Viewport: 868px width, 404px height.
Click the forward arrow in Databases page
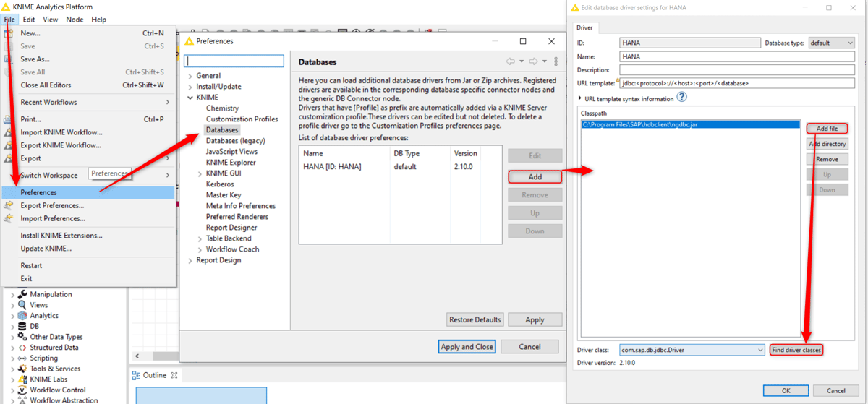pos(534,62)
